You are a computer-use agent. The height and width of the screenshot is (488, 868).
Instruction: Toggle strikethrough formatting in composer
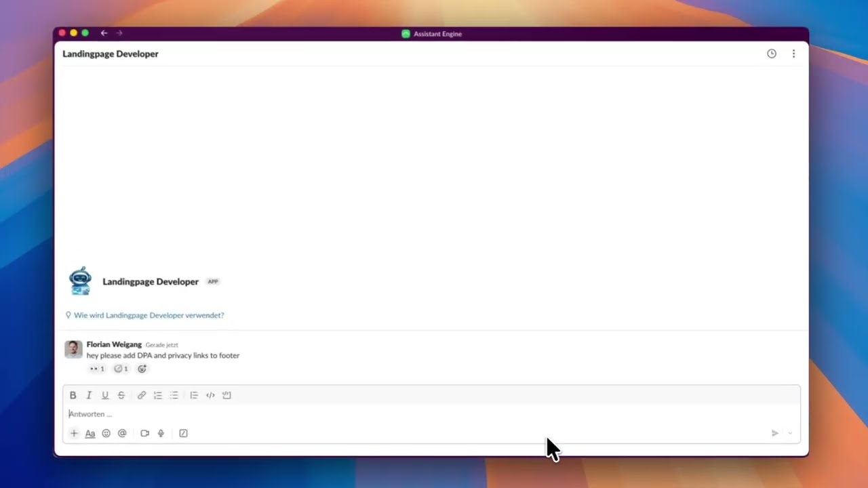pyautogui.click(x=121, y=395)
